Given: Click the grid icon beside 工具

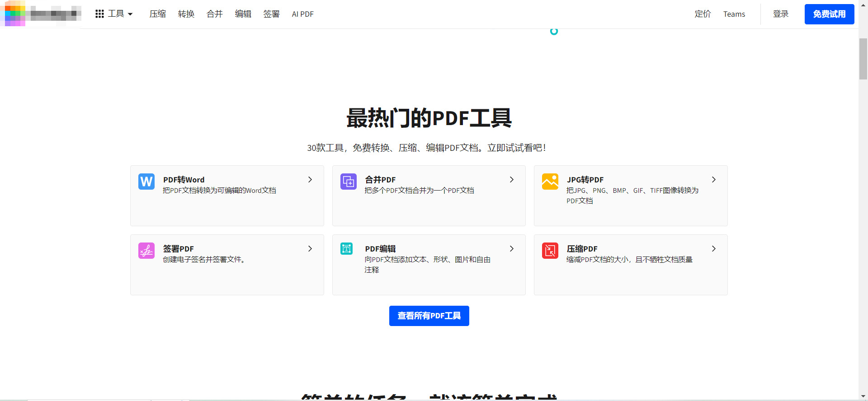Looking at the screenshot, I should click(x=99, y=14).
